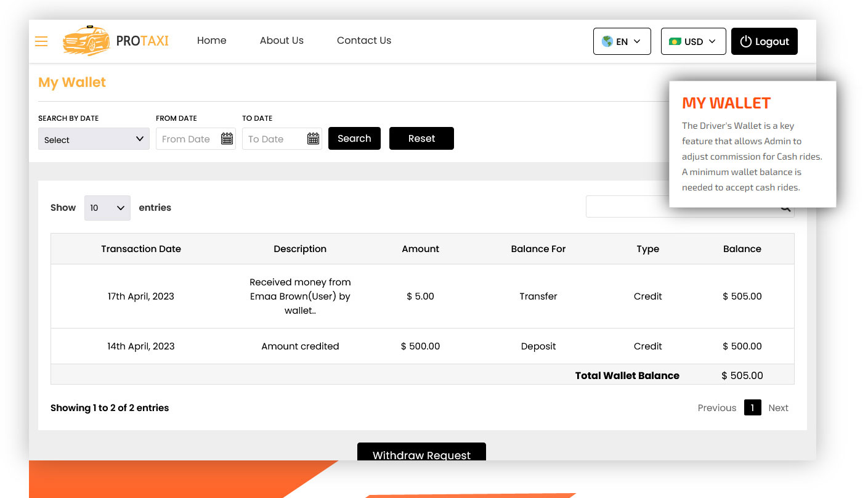Go to Previous page
Viewport: 868px width, 498px height.
(x=717, y=408)
